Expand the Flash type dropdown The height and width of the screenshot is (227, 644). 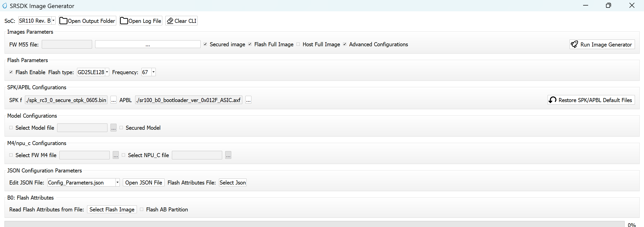click(107, 72)
